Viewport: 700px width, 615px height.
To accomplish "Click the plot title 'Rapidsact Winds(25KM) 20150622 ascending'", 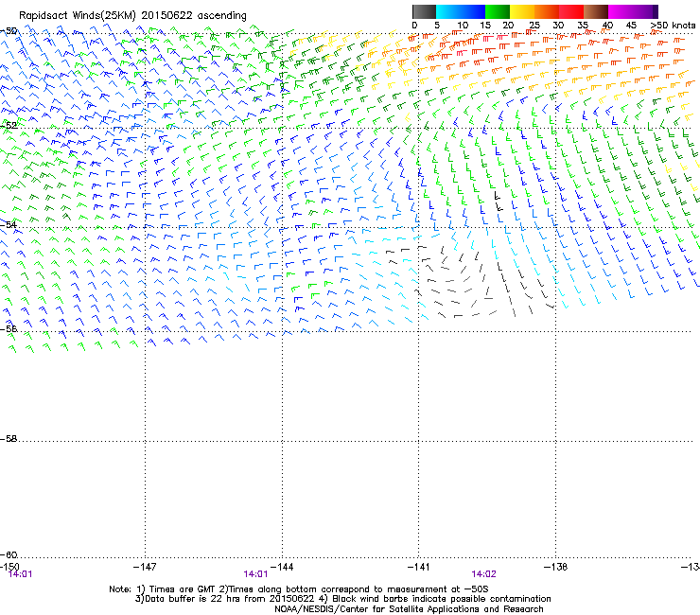I will coord(132,16).
